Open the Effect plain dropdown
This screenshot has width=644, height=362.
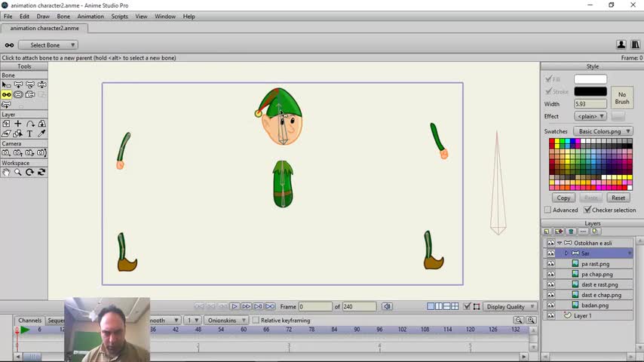click(590, 116)
